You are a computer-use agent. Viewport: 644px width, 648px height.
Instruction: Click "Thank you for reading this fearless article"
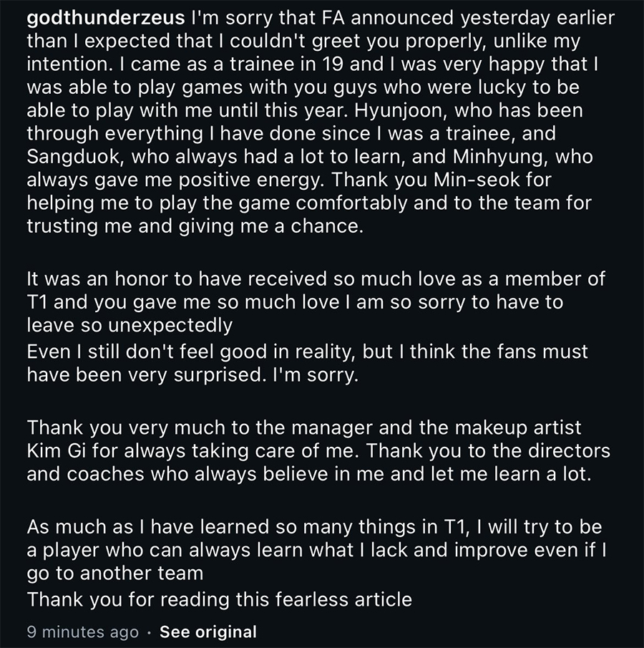point(219,599)
